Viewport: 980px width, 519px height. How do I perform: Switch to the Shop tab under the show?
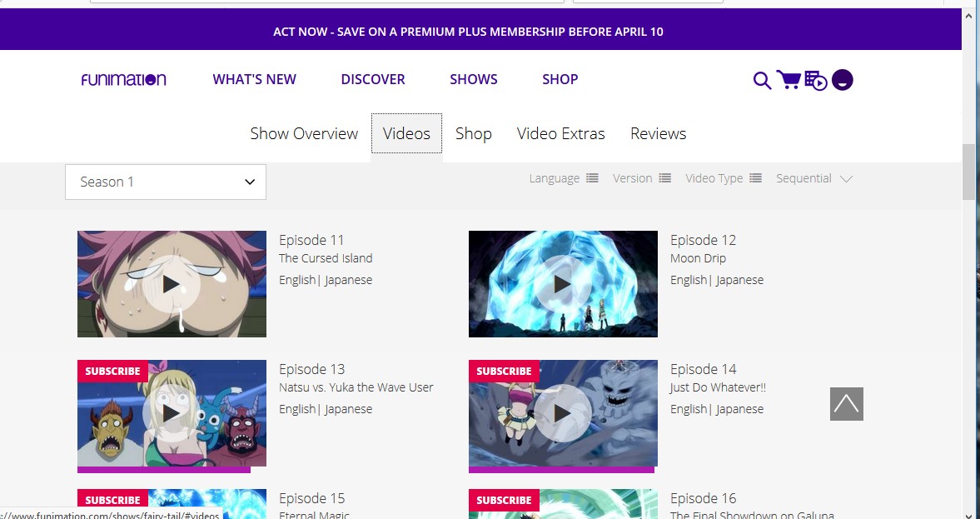pyautogui.click(x=473, y=133)
